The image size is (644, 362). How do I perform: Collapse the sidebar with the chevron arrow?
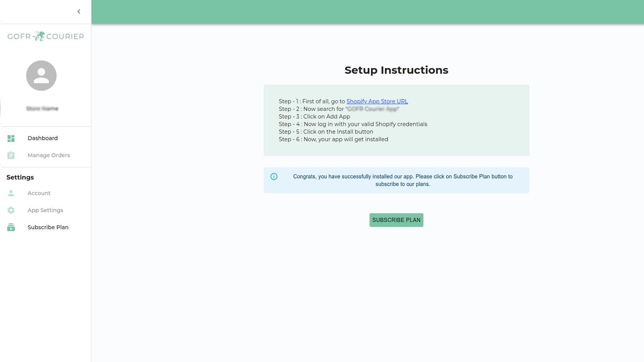tap(79, 12)
